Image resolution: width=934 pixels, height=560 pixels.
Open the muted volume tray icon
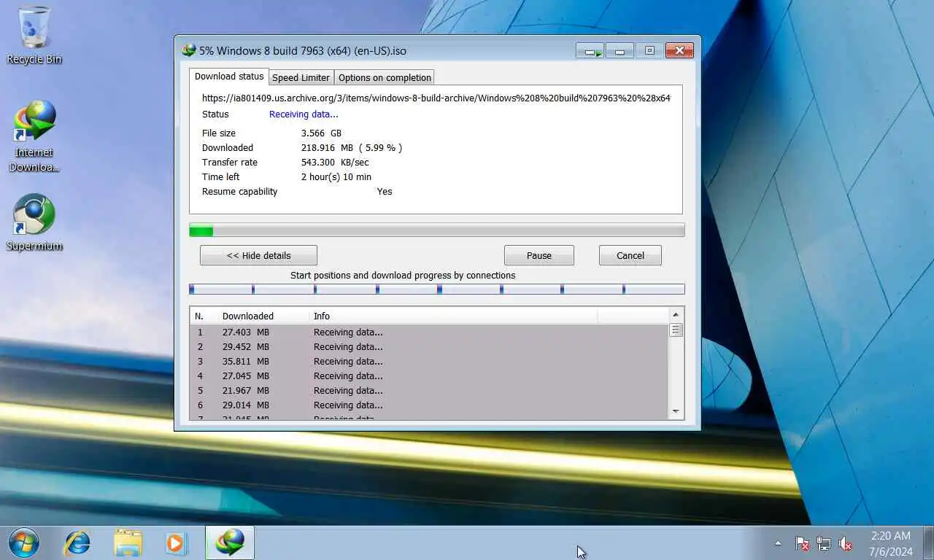click(x=846, y=543)
